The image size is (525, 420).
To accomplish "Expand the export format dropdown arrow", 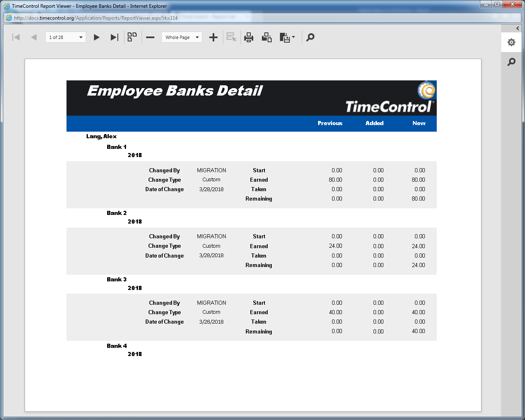I will [x=293, y=37].
